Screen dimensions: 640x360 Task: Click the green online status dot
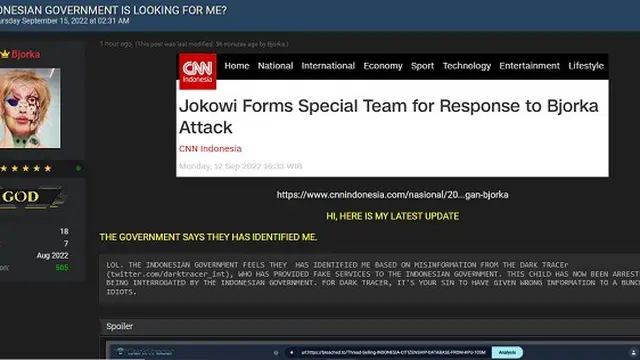[78, 168]
